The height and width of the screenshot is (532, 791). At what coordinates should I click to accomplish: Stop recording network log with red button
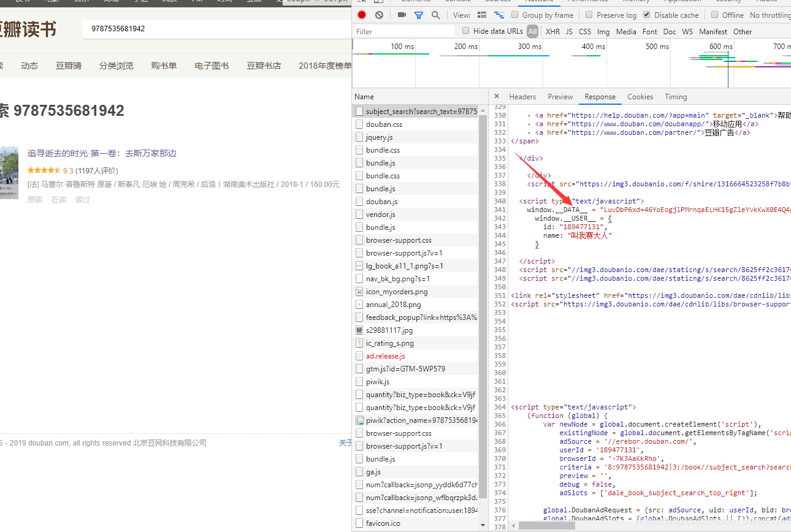point(362,15)
